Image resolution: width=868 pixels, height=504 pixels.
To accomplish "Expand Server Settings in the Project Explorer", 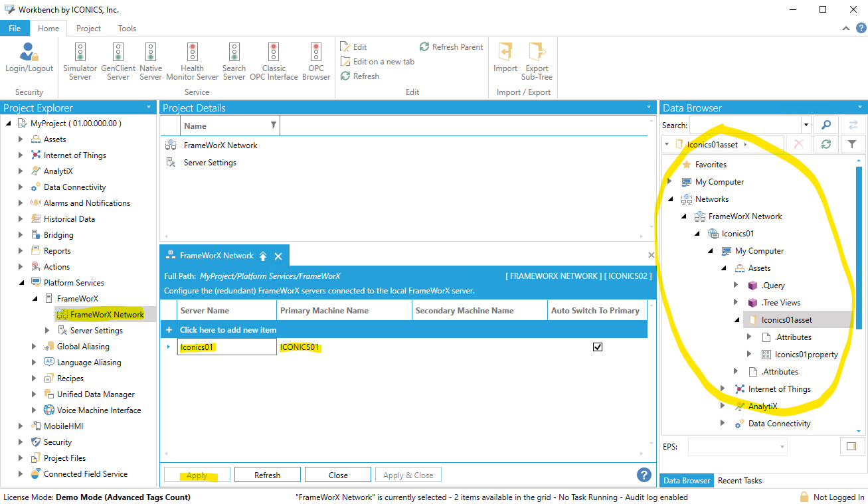I will (x=47, y=331).
